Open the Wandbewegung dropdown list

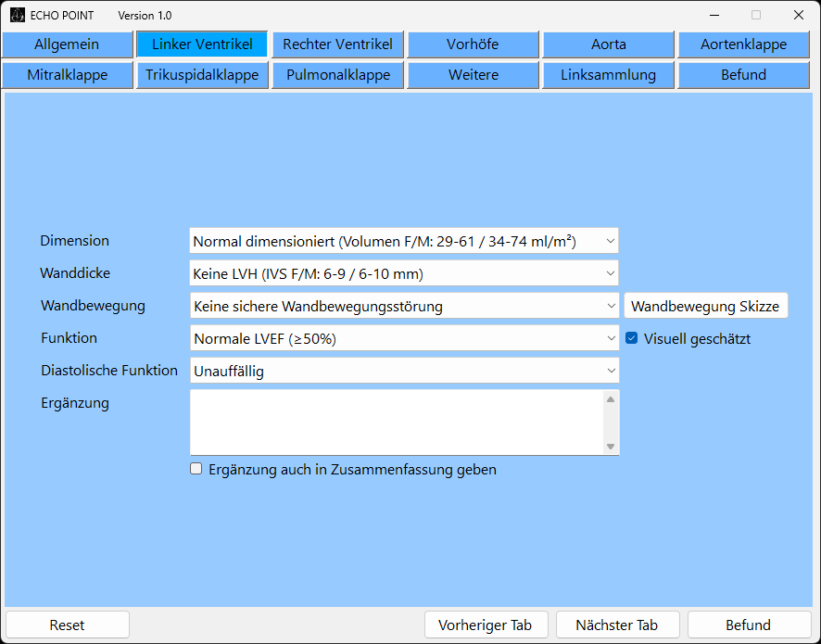pos(403,306)
